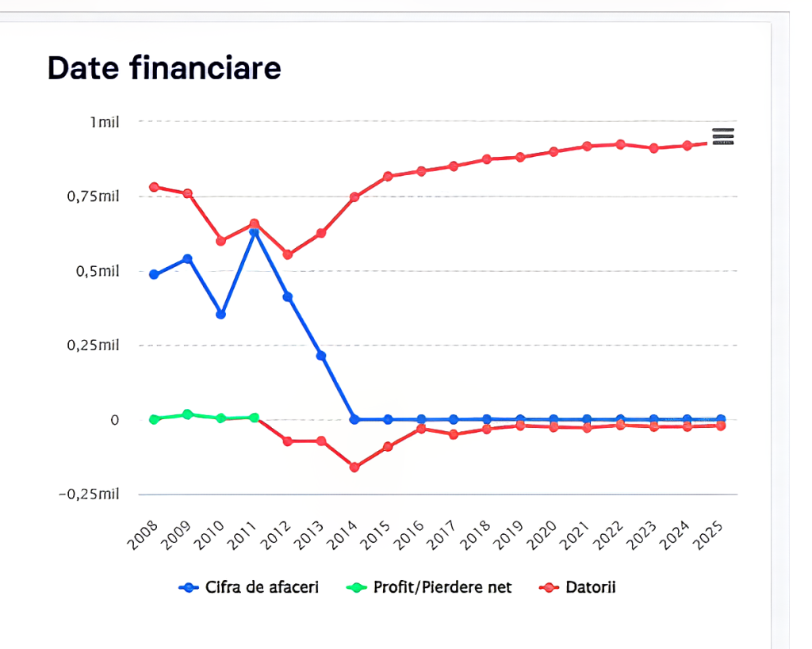Image resolution: width=812 pixels, height=649 pixels.
Task: Click red legend marker for Datorii
Action: [x=549, y=588]
